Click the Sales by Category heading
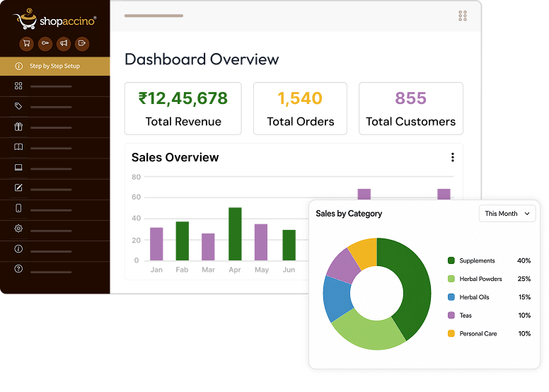 pyautogui.click(x=349, y=214)
